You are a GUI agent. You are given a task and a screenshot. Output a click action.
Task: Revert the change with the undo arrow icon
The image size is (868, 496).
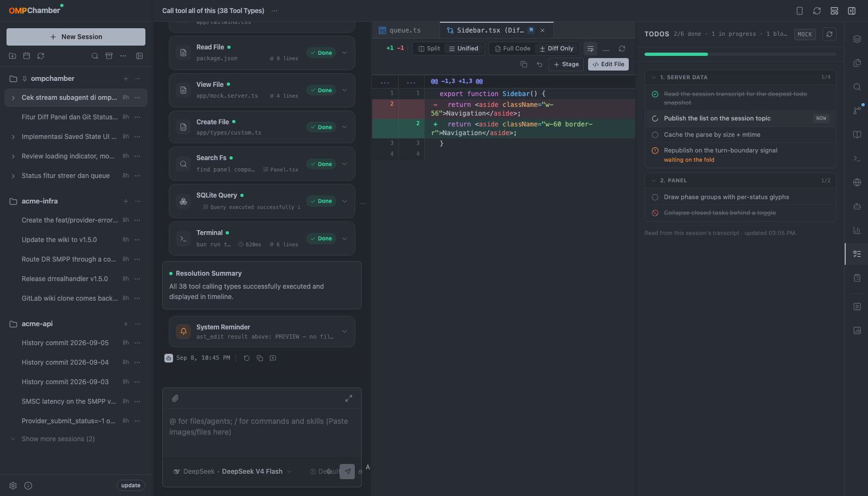pos(539,64)
